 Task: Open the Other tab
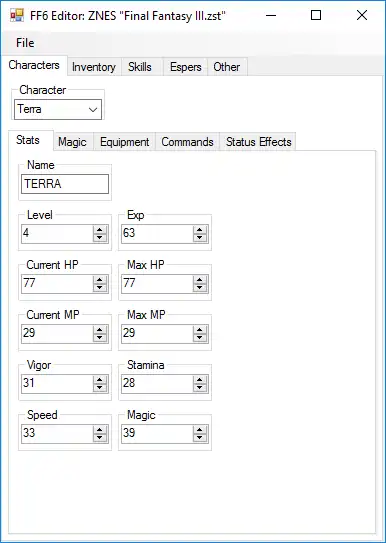coord(227,67)
